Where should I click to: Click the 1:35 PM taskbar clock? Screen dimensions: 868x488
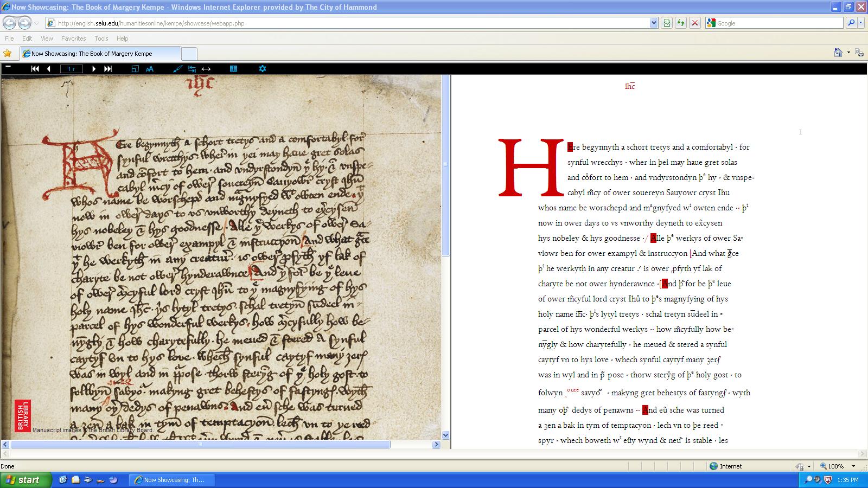tap(848, 480)
